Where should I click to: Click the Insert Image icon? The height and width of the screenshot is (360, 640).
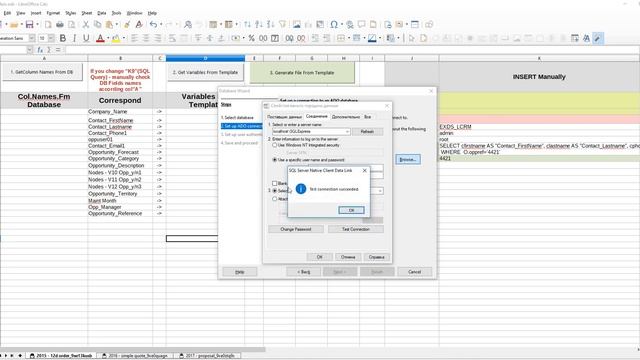coord(296,25)
